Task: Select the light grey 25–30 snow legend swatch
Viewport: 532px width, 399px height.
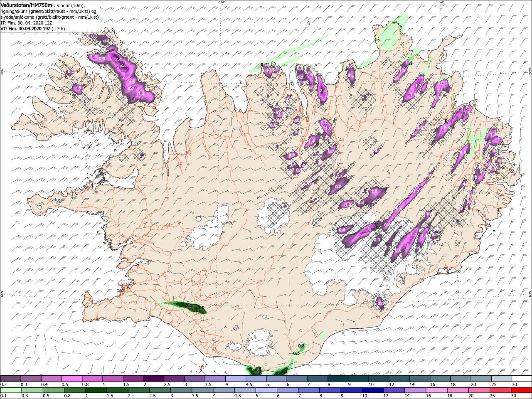Action: 501,379
